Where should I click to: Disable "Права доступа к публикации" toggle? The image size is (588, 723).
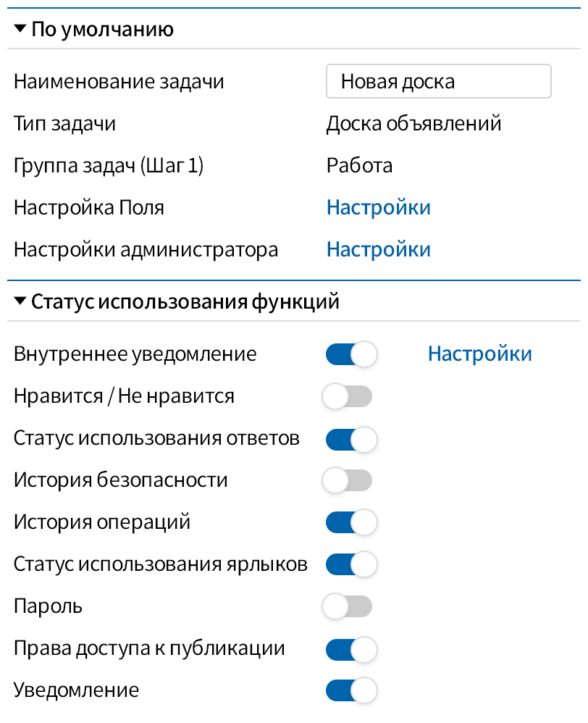351,648
